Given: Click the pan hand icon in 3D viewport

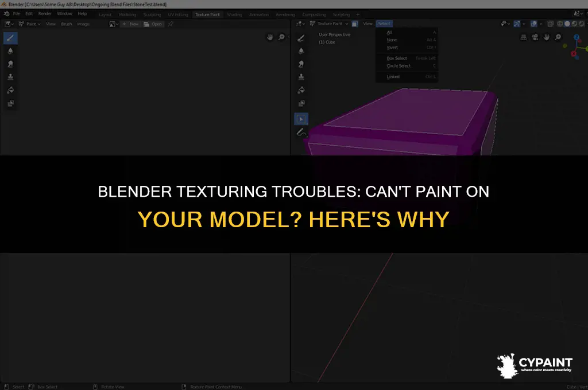Looking at the screenshot, I should (x=547, y=37).
